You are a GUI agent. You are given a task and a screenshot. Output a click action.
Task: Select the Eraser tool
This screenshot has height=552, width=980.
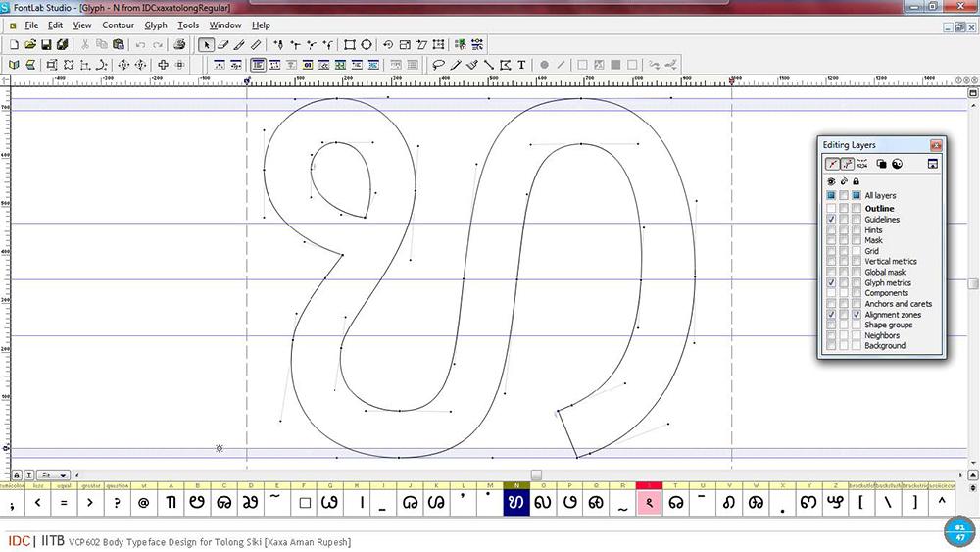(x=222, y=44)
